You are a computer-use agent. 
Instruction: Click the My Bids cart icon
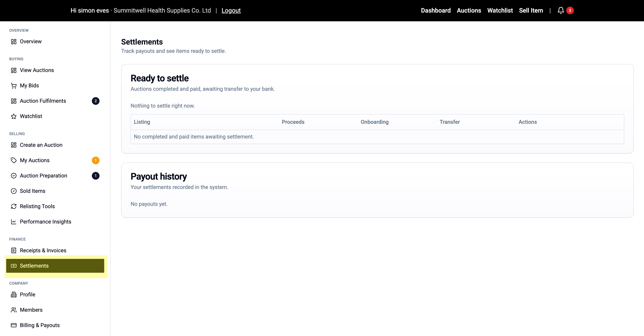(x=14, y=86)
